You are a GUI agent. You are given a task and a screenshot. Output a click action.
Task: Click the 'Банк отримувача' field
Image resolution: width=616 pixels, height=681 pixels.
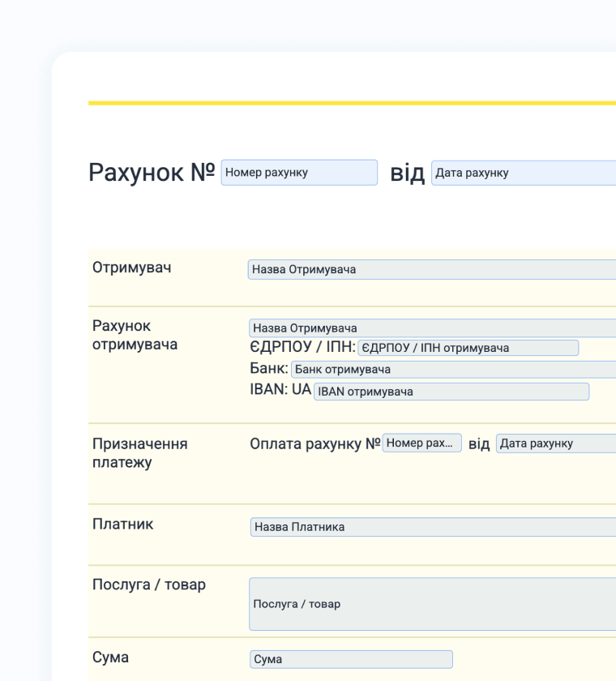coord(453,369)
